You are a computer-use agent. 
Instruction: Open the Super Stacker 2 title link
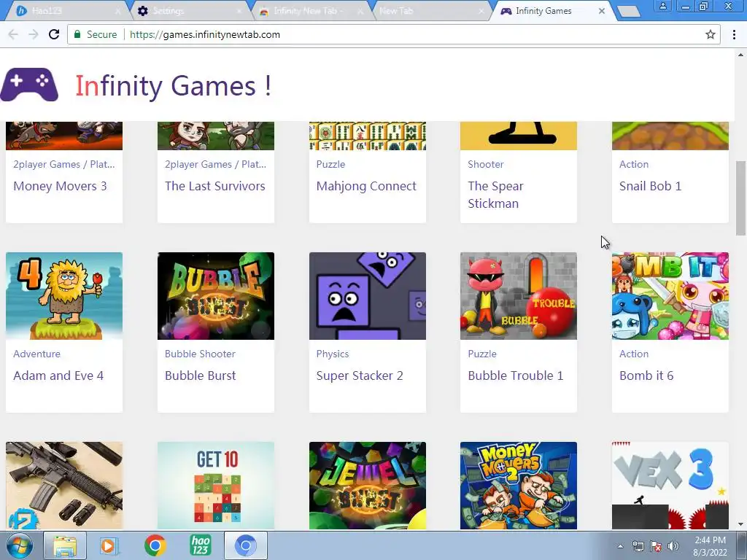[360, 376]
